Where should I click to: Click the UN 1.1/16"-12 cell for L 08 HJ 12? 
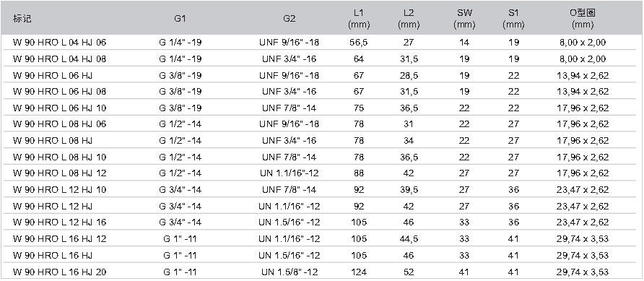[289, 173]
